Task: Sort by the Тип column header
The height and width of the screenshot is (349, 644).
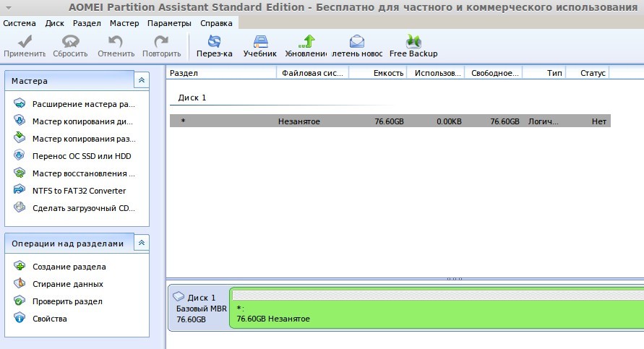Action: (x=544, y=73)
